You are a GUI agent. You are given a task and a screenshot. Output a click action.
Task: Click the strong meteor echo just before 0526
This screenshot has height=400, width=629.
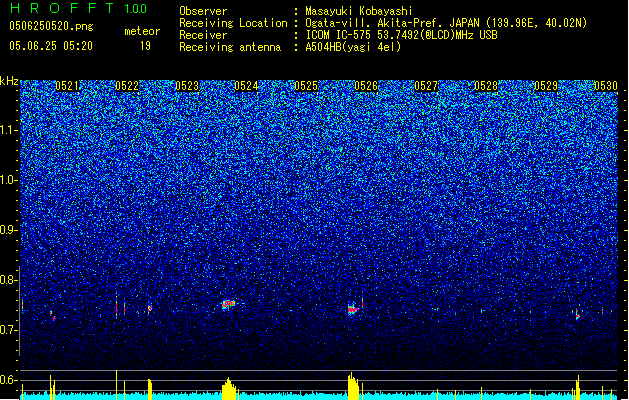coord(353,309)
